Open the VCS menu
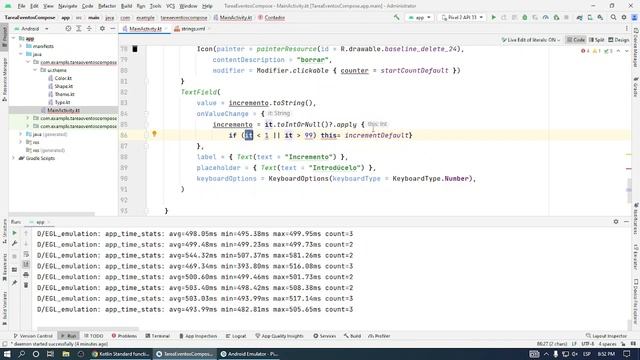640x360 pixels. coord(170,6)
